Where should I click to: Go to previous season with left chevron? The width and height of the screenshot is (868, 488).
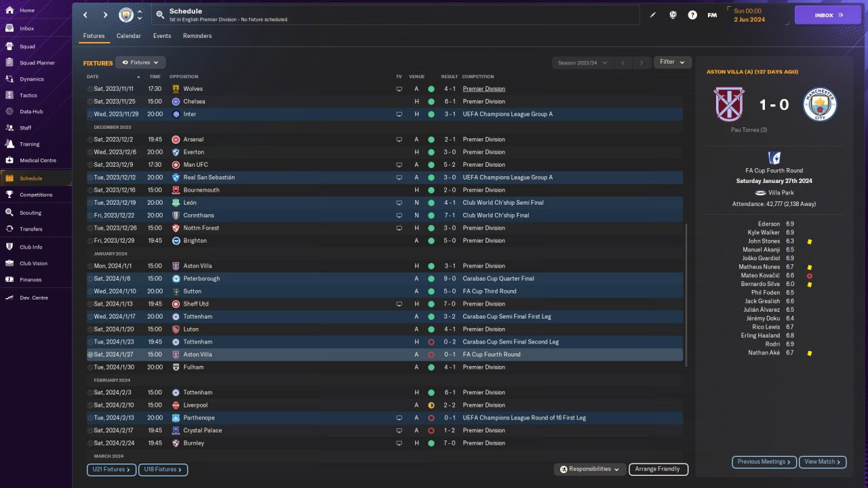coord(623,62)
